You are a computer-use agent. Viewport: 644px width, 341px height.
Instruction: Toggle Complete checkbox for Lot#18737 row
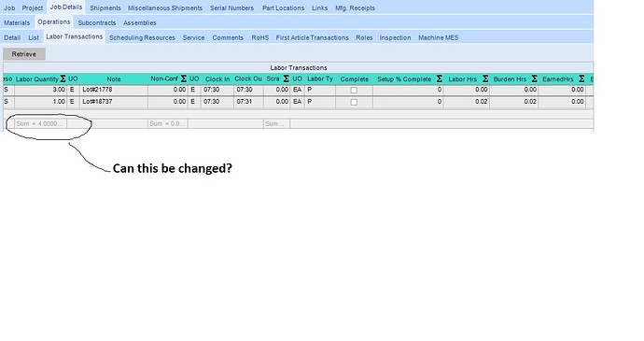click(354, 102)
